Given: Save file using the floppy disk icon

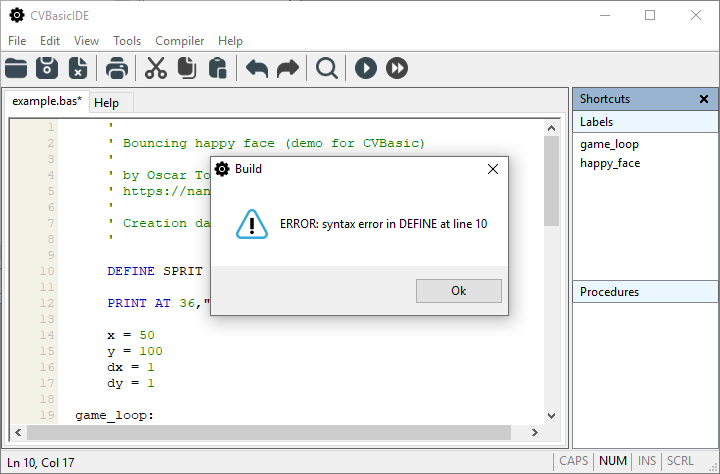Looking at the screenshot, I should [47, 68].
